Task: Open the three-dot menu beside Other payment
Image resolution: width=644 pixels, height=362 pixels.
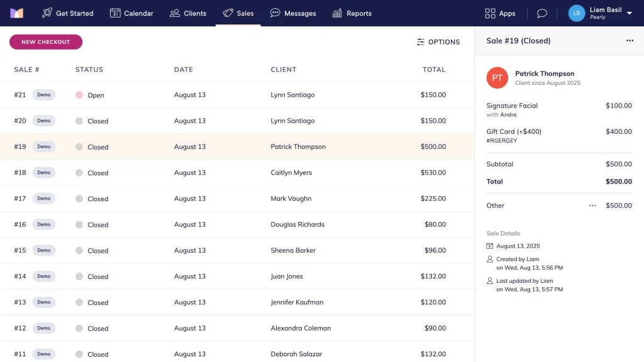Action: point(592,206)
